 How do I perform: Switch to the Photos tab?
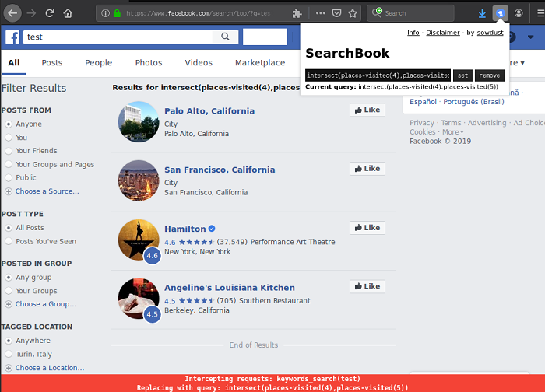tap(149, 63)
